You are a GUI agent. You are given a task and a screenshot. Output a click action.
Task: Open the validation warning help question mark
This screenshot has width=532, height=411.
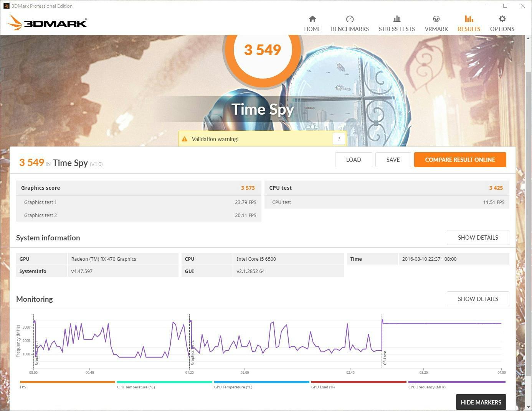[339, 139]
